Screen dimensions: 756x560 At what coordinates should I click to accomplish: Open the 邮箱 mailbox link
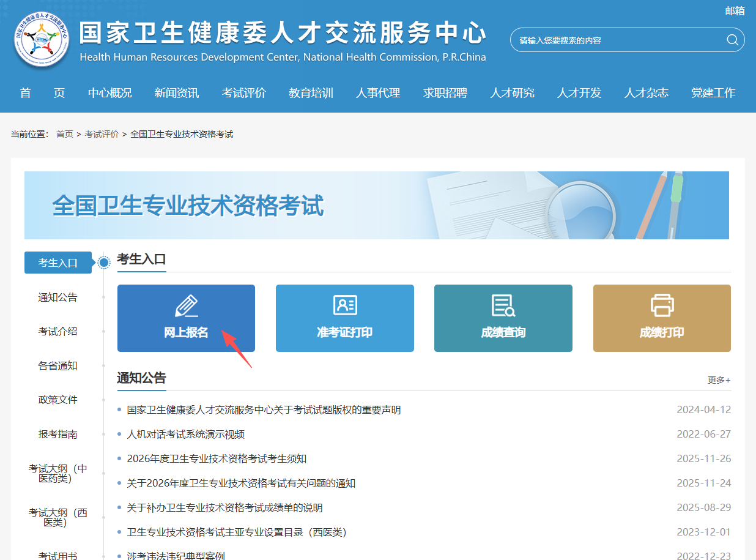coord(735,10)
